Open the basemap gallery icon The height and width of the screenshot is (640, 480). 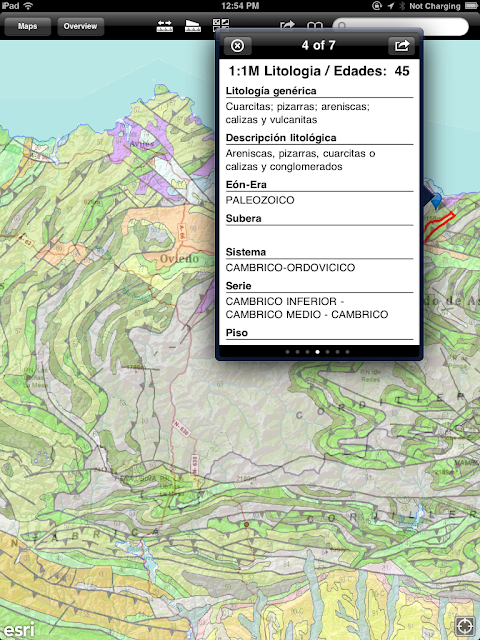coord(221,24)
